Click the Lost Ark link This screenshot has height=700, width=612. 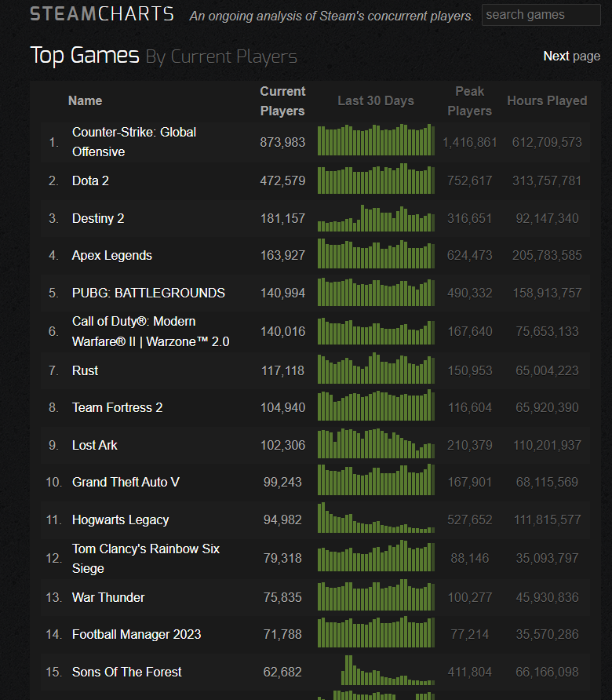94,445
